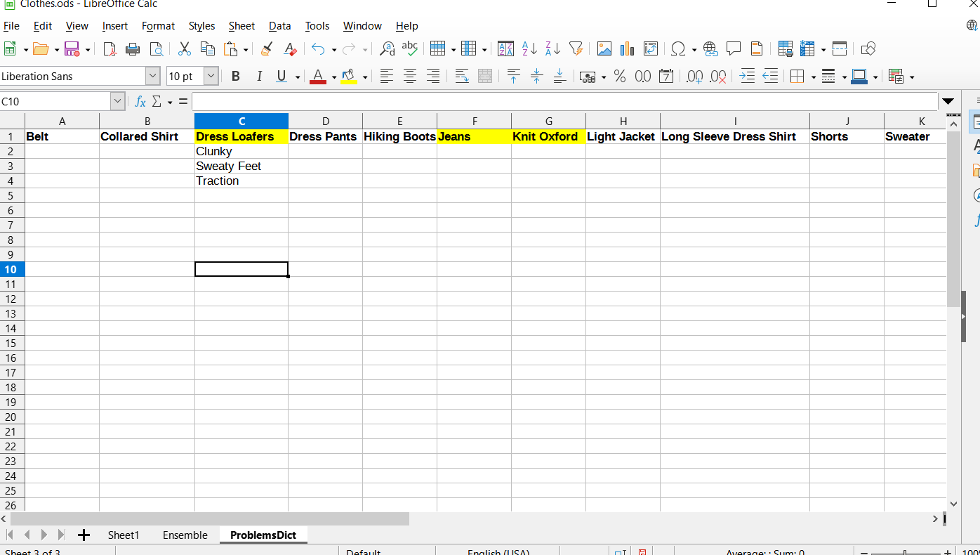This screenshot has width=980, height=555.
Task: Align cell content to bottom
Action: (x=559, y=76)
